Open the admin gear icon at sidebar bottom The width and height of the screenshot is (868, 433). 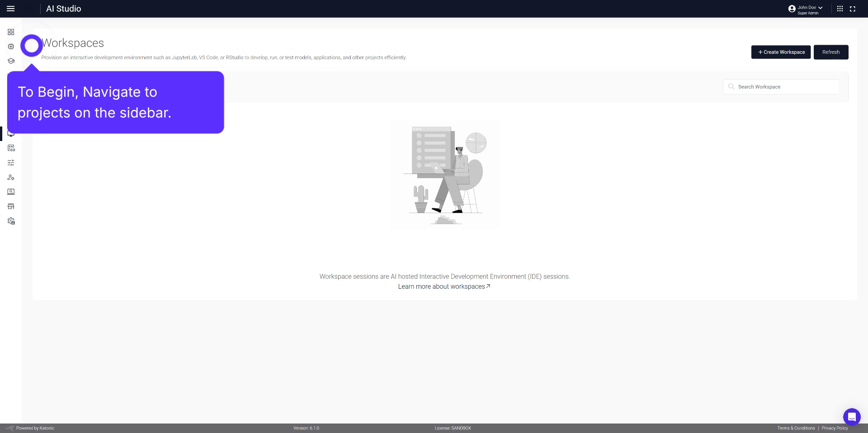tap(10, 221)
